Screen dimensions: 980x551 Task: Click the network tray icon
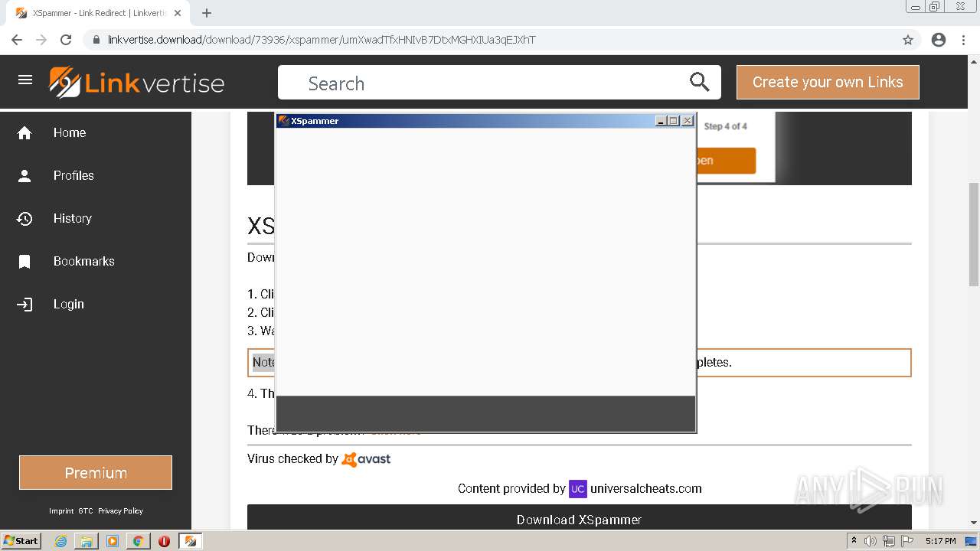point(889,541)
